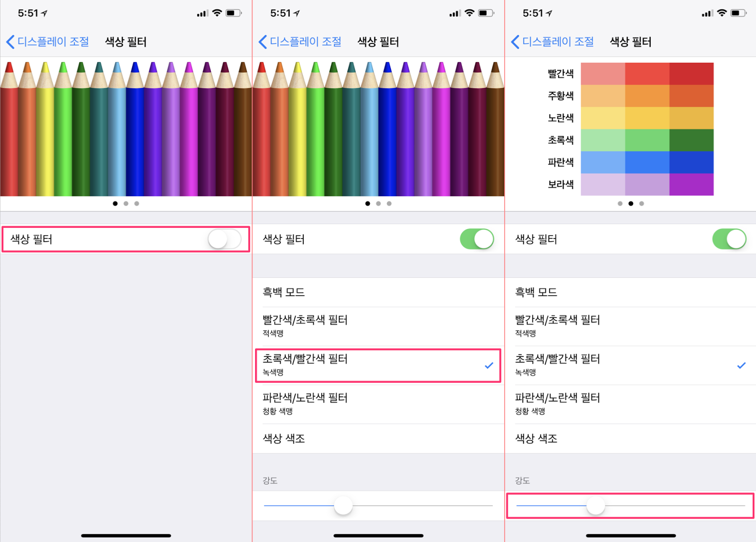Select 흑백 모드 in middle screen

click(x=378, y=292)
